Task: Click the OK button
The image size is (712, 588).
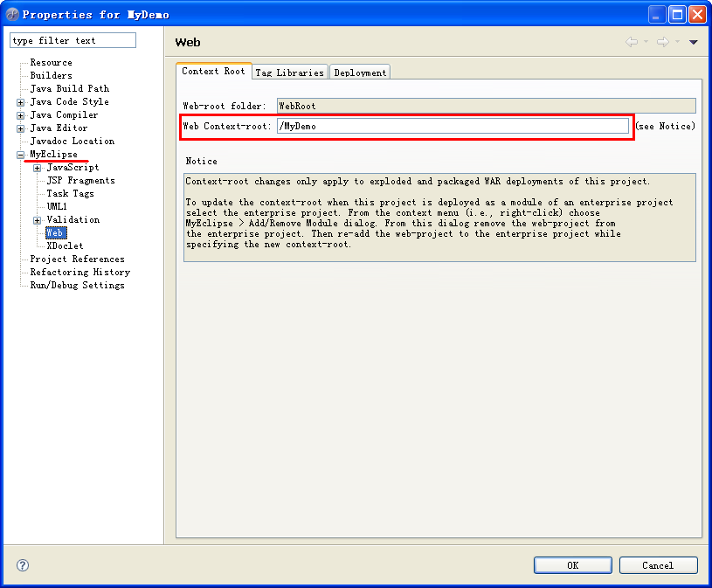Action: click(572, 565)
